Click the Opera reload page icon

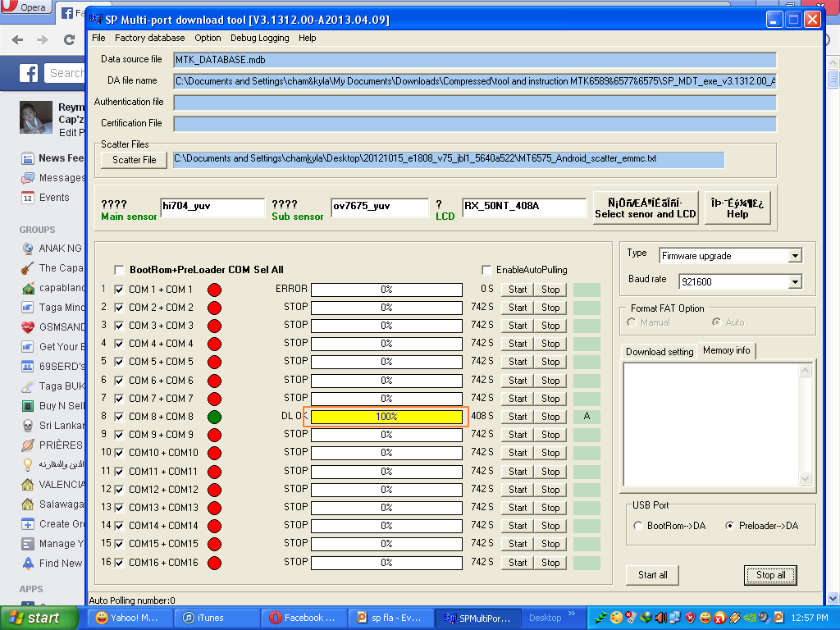point(70,39)
